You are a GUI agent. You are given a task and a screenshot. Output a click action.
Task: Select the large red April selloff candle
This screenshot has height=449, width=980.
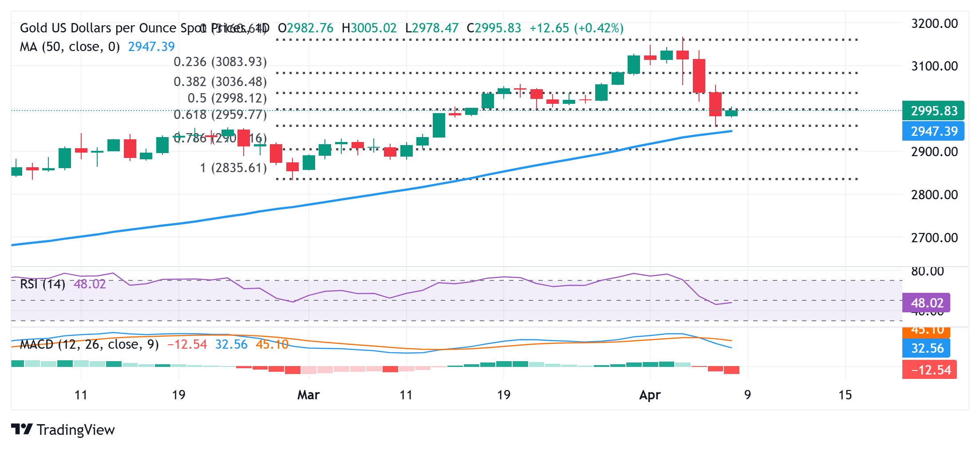(699, 75)
